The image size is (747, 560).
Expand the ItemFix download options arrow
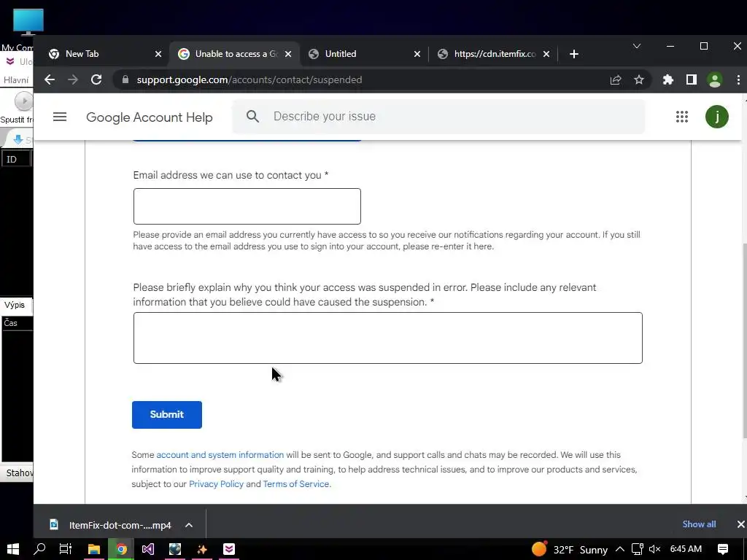(189, 525)
